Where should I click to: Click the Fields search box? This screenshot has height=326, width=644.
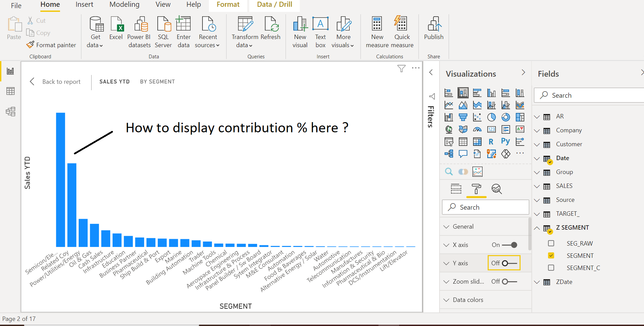coord(589,95)
